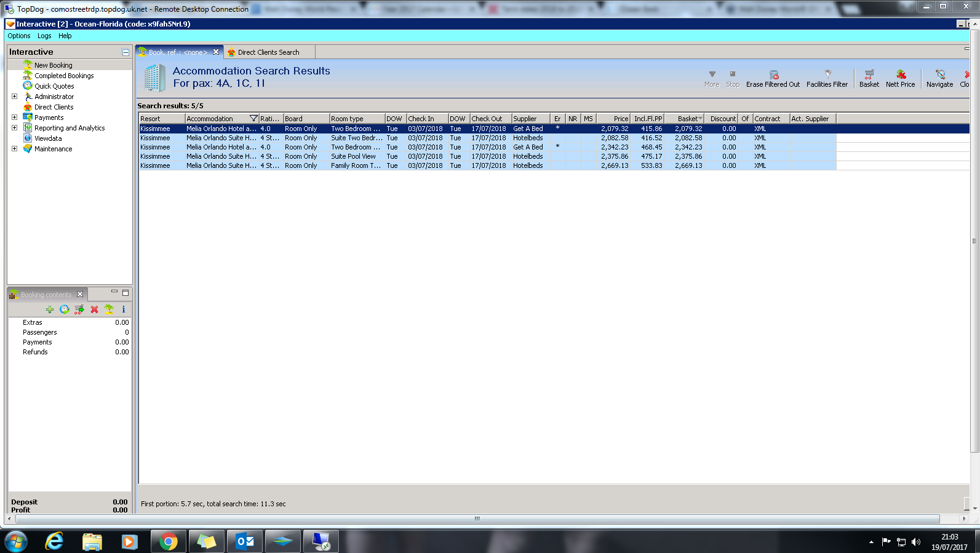
Task: Expand the Payments tree node
Action: click(15, 117)
